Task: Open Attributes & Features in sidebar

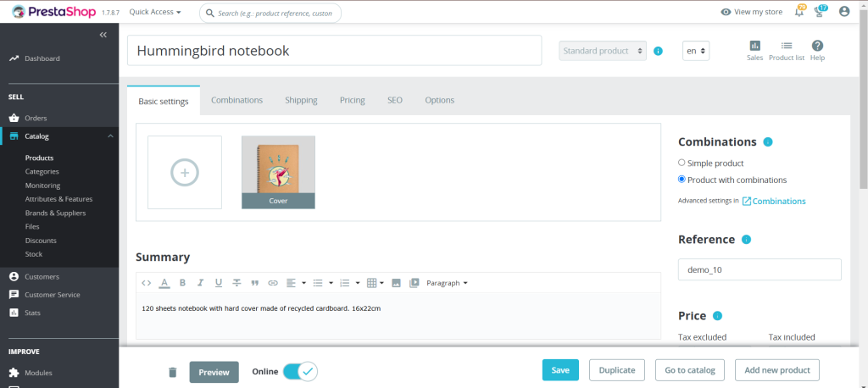Action: [58, 199]
